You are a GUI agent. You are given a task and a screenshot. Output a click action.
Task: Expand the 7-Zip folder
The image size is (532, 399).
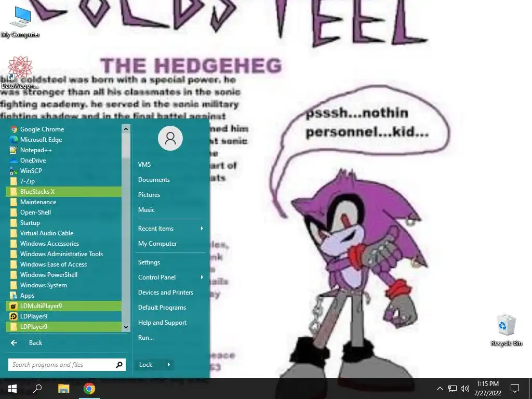coord(63,181)
